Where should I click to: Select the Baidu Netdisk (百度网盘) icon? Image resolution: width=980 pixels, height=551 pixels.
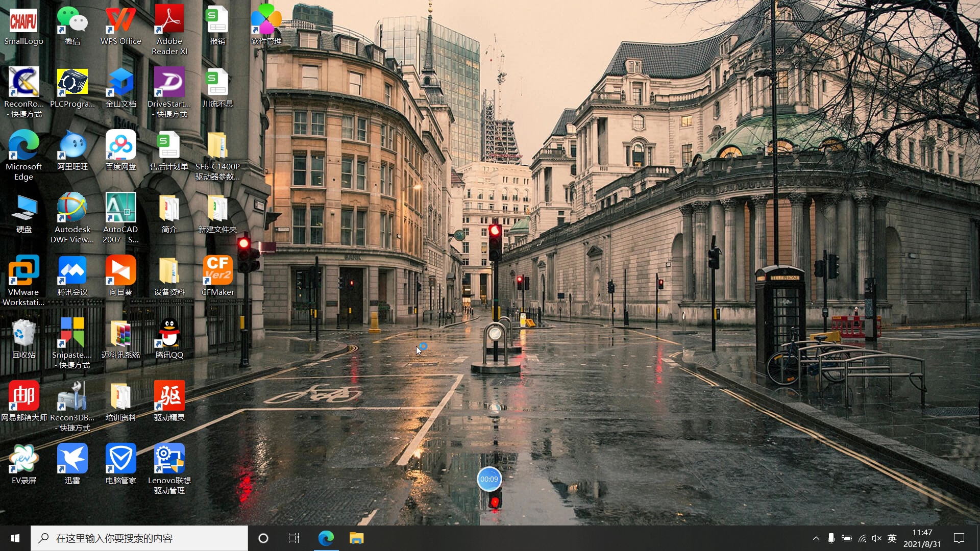tap(120, 145)
